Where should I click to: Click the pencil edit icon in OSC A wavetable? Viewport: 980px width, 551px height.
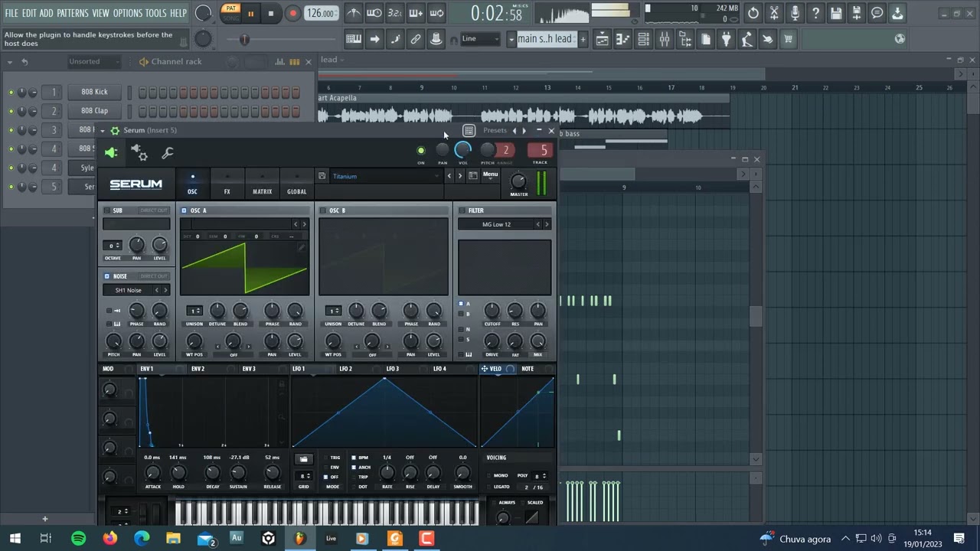click(x=302, y=247)
